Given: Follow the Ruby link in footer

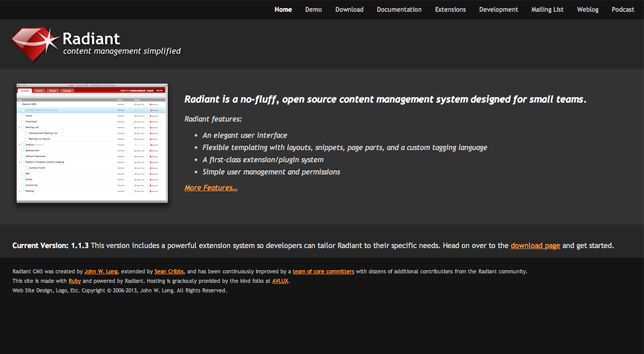Looking at the screenshot, I should 74,281.
